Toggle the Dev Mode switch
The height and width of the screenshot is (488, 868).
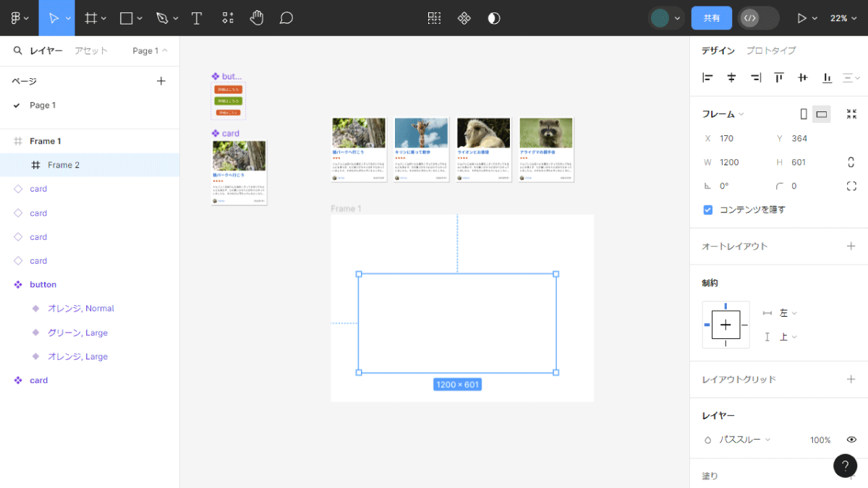pos(759,18)
